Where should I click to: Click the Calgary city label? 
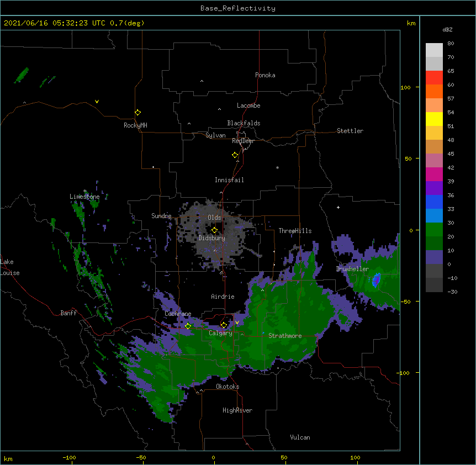[x=221, y=333]
